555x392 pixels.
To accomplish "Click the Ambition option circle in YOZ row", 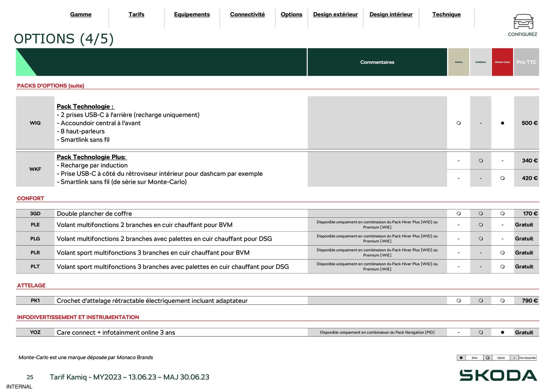I will click(480, 333).
